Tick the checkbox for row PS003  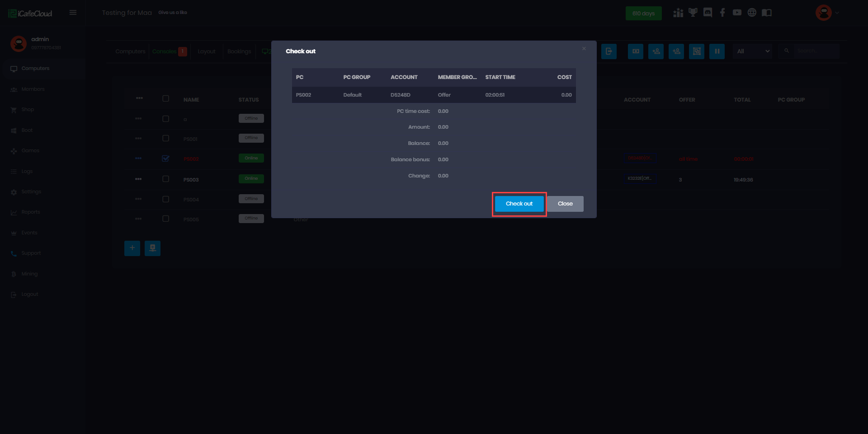(166, 179)
